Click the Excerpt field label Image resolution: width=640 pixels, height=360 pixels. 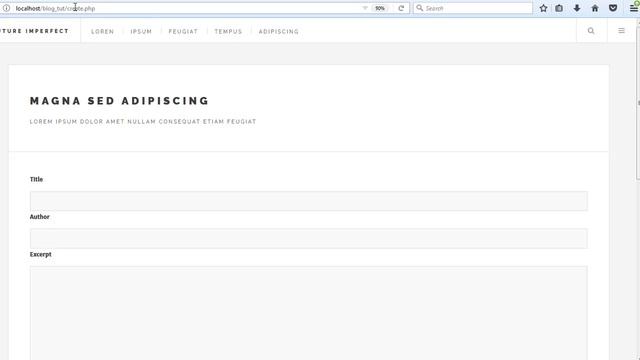[x=40, y=254]
